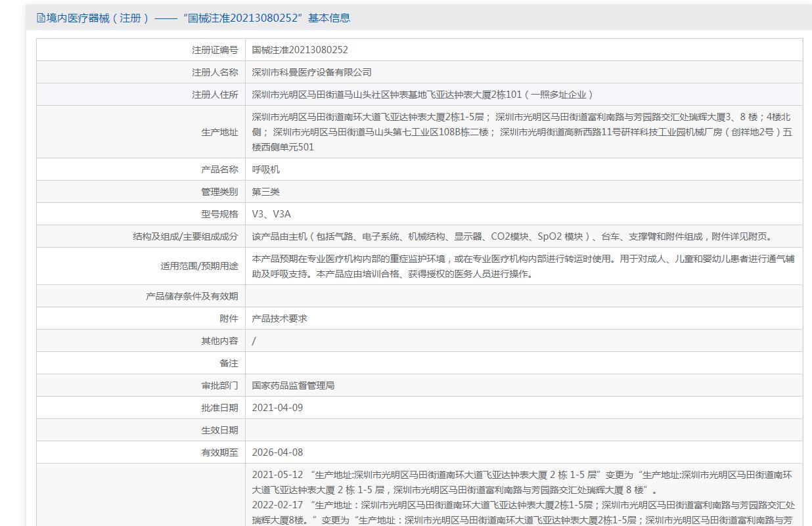Click the 生产地址 row label
This screenshot has height=526, width=812.
pos(219,132)
